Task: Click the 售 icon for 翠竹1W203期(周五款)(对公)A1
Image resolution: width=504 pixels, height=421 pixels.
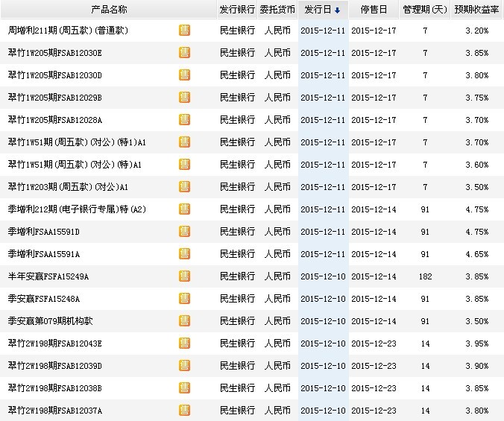Action: 184,187
